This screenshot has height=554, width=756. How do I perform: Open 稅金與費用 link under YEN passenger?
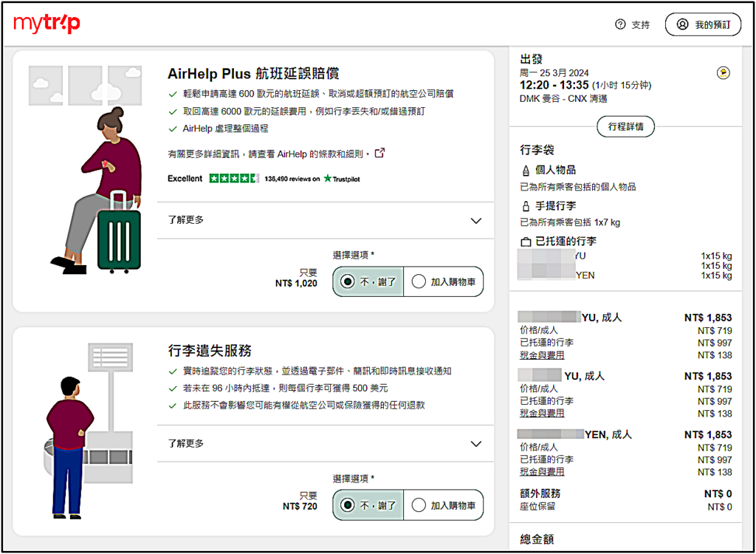(x=542, y=471)
